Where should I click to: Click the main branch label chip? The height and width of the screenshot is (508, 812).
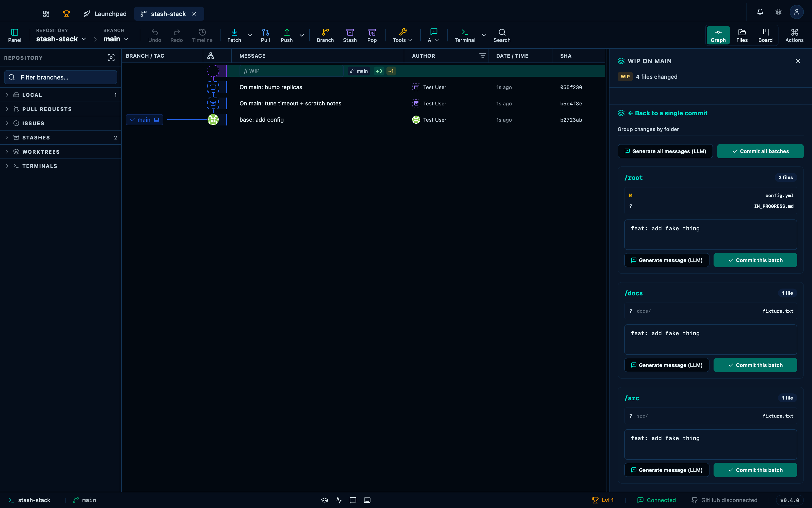tap(145, 120)
